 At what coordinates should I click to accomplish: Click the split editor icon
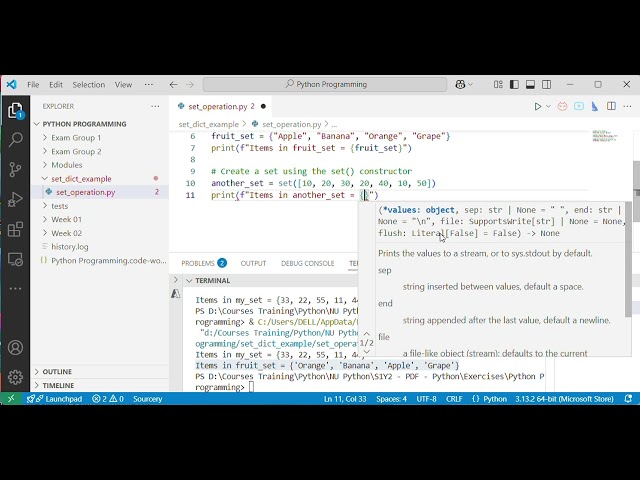(611, 107)
